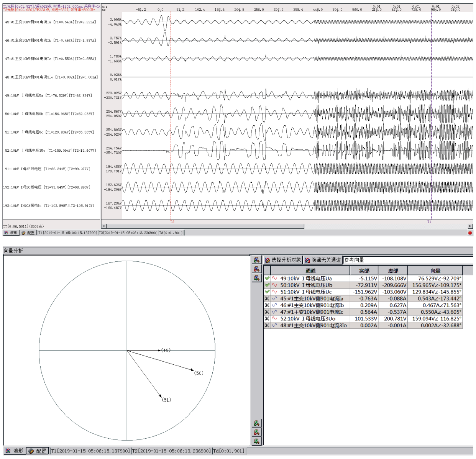Screen dimensions: 476x459
Task: Click the waveform horizontal scrollbar right arrow
Action: click(470, 226)
